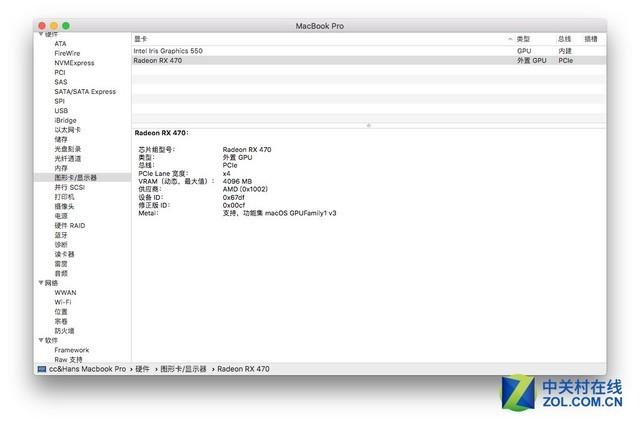The width and height of the screenshot is (640, 423).
Task: Open 光纤通道 in the sidebar
Action: [x=68, y=158]
